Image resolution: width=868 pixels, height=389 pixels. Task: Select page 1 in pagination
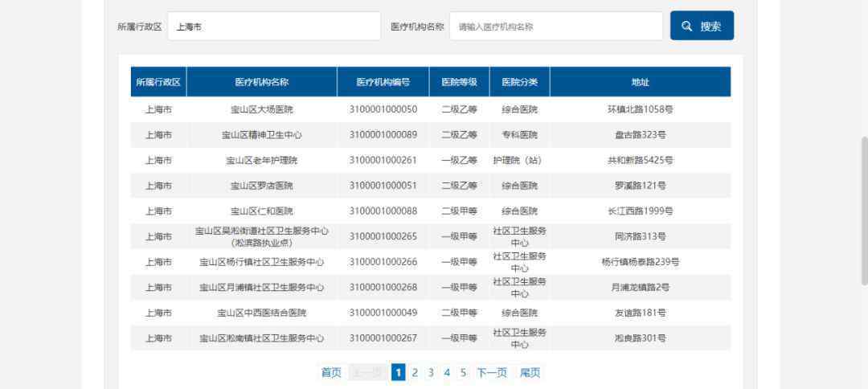(x=398, y=372)
